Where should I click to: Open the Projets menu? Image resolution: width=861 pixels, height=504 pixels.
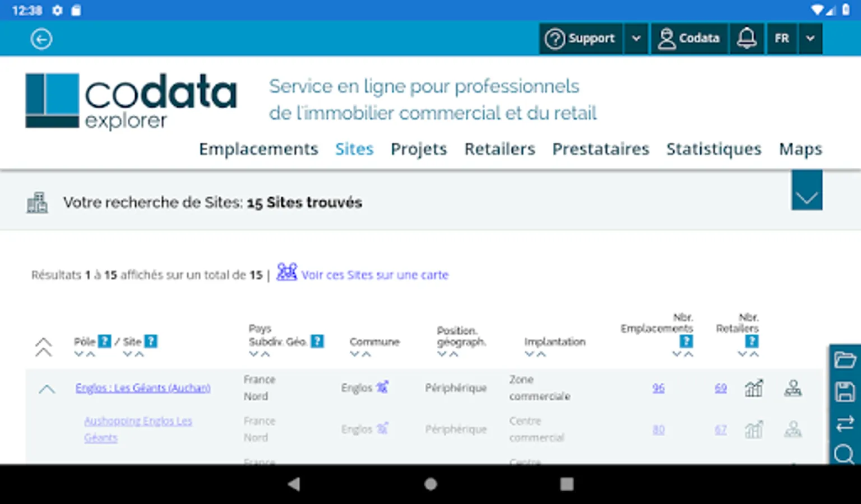pyautogui.click(x=419, y=149)
